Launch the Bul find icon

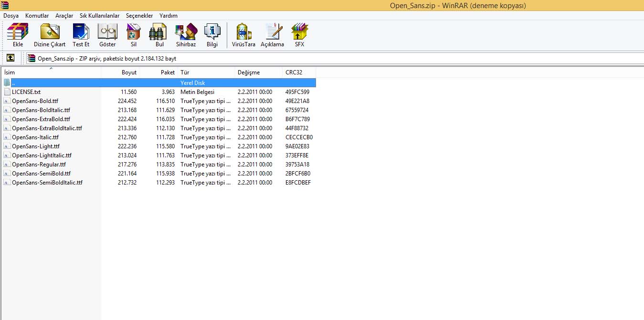click(x=159, y=35)
